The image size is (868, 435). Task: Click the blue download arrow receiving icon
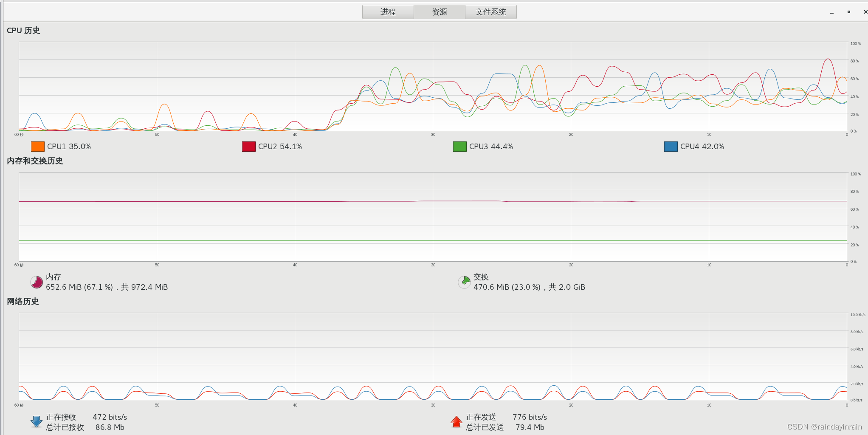[37, 422]
